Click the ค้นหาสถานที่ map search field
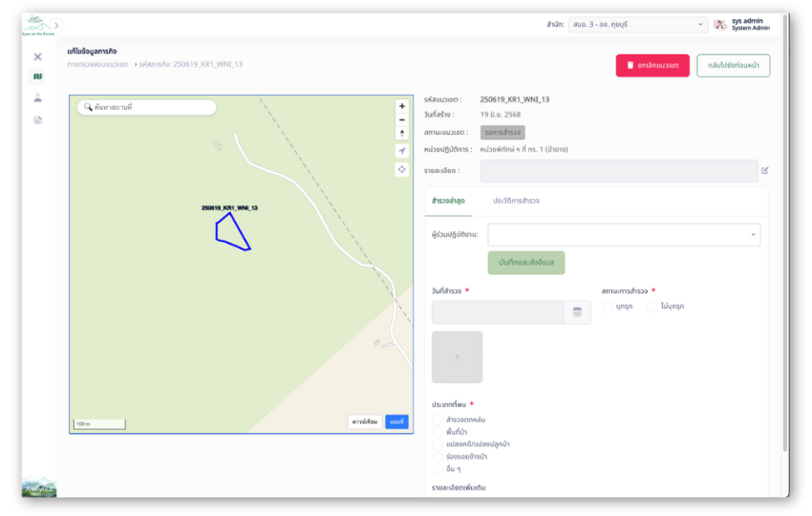Viewport: 812px width, 516px height. [148, 107]
